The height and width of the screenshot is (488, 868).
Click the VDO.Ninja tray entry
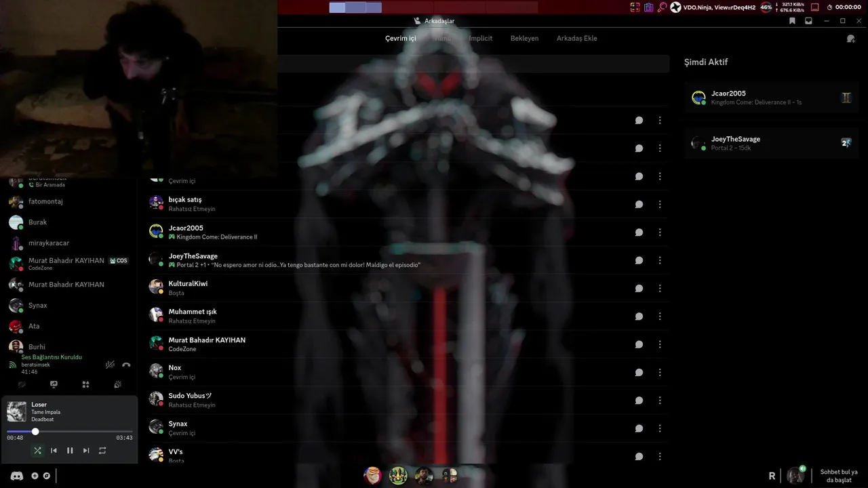[x=713, y=7]
